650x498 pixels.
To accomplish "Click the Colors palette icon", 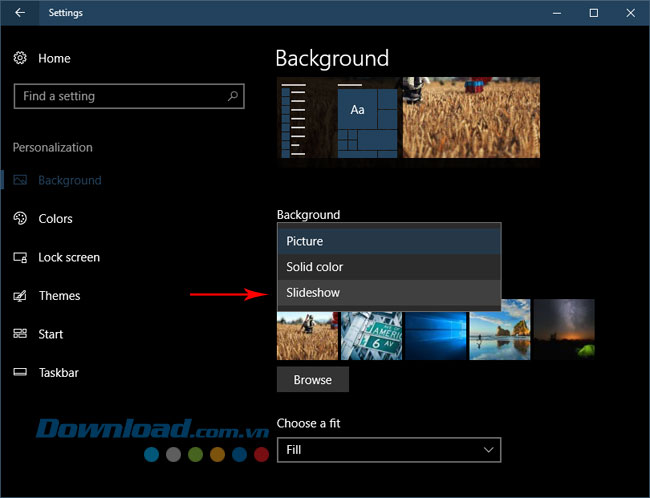I will coord(20,219).
